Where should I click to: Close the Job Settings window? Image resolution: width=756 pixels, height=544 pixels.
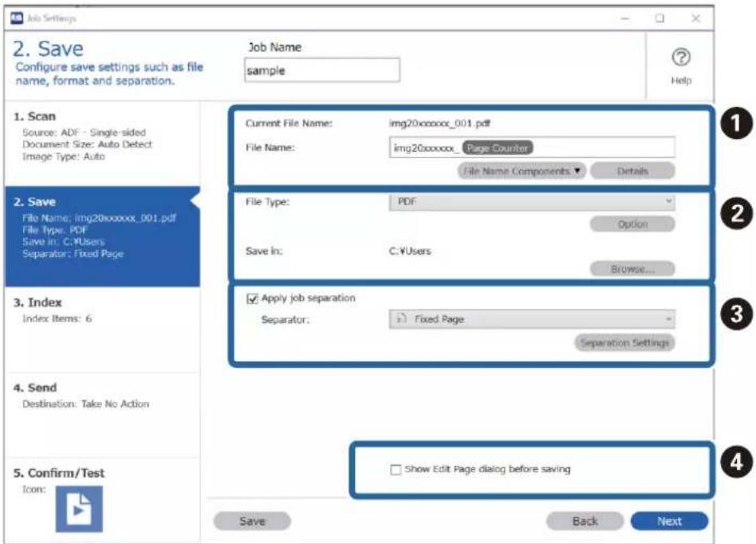click(695, 18)
